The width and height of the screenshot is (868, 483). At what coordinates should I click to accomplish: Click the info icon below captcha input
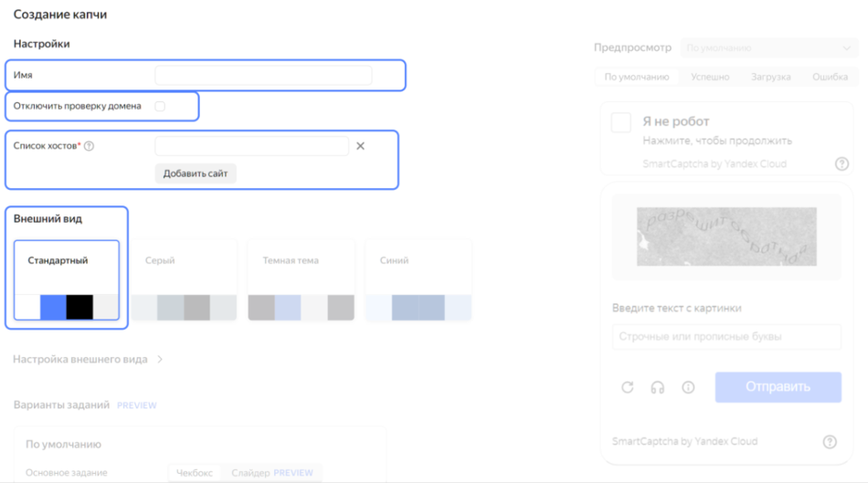click(x=688, y=387)
